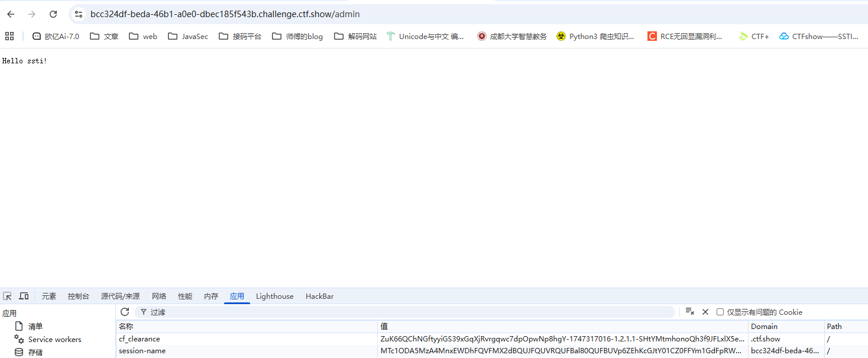Screen dimensions: 868x358
Task: Open the 控制台 console tab
Action: [x=79, y=296]
